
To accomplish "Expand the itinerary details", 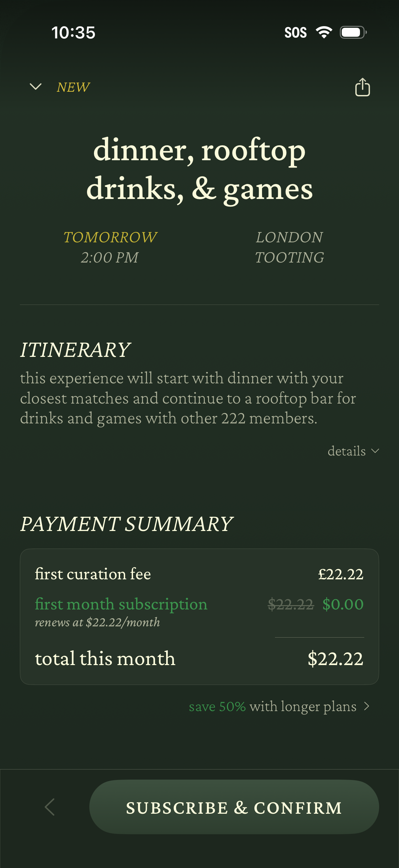I will (353, 451).
